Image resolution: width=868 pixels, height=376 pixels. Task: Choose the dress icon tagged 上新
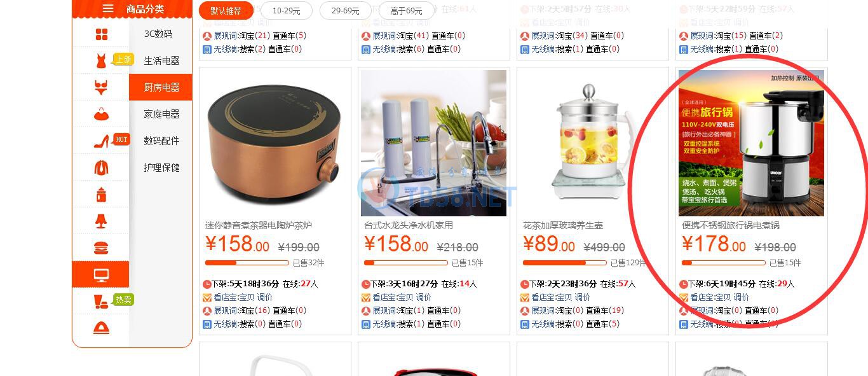click(101, 61)
